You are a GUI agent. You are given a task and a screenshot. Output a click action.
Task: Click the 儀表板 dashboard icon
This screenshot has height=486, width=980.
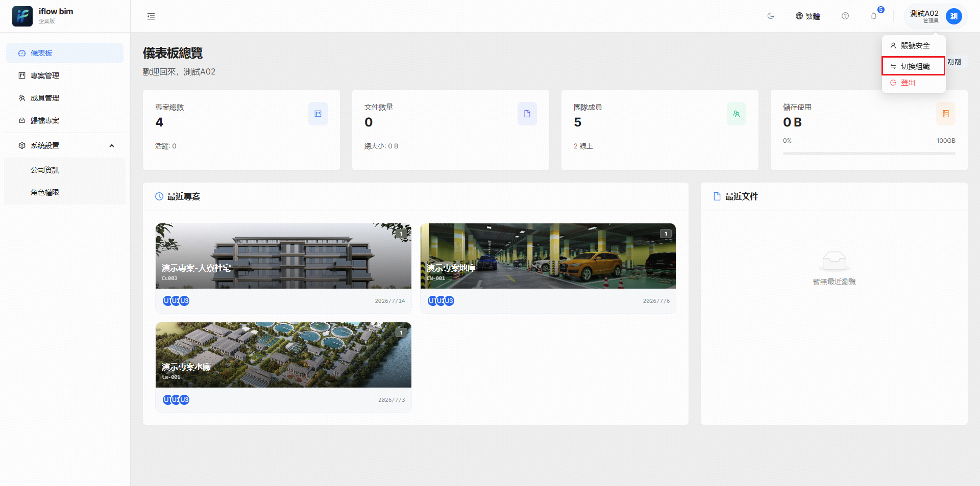(x=22, y=53)
